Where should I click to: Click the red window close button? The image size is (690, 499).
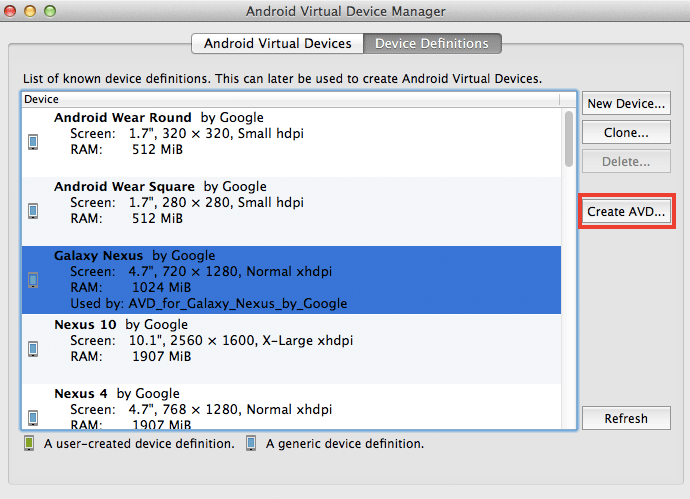pos(10,11)
